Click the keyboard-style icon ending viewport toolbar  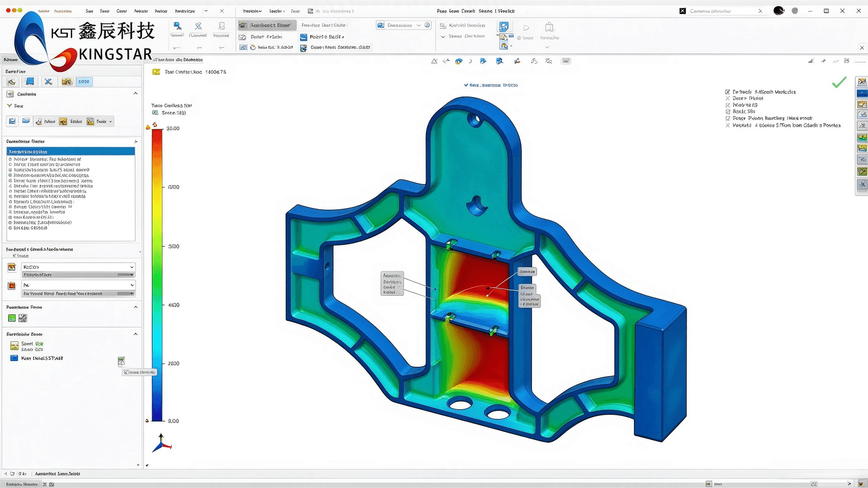[x=566, y=61]
